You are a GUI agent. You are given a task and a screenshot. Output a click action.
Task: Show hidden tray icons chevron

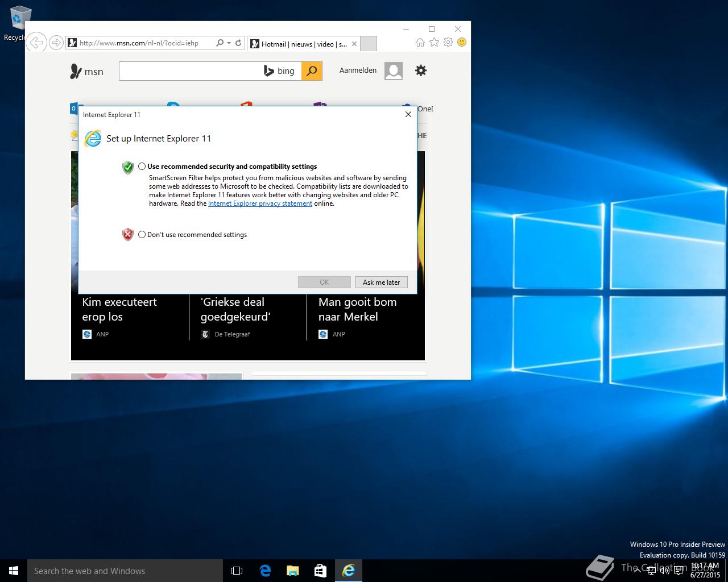[636, 571]
